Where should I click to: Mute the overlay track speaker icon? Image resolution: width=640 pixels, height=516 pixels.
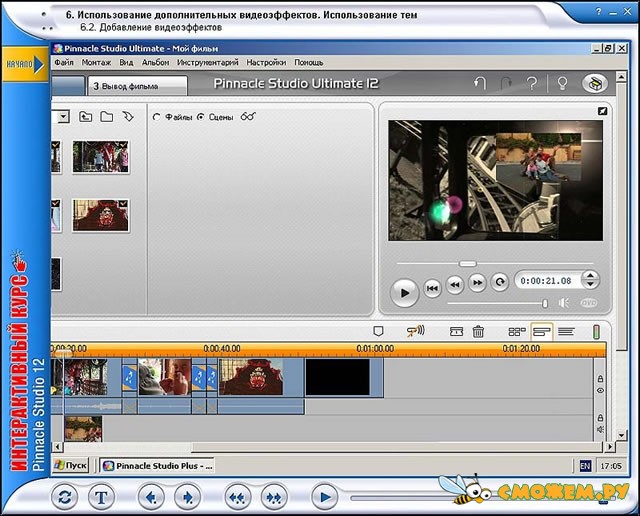[x=600, y=429]
